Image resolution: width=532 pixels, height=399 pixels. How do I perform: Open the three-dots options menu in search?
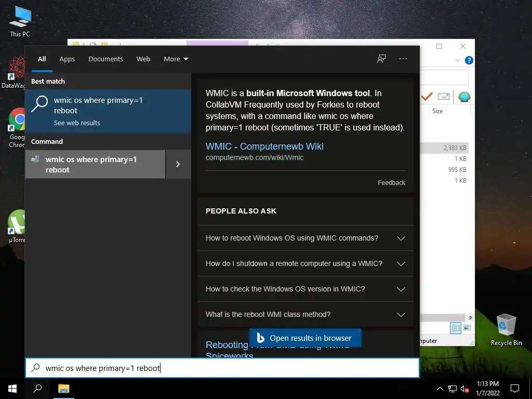click(x=403, y=59)
